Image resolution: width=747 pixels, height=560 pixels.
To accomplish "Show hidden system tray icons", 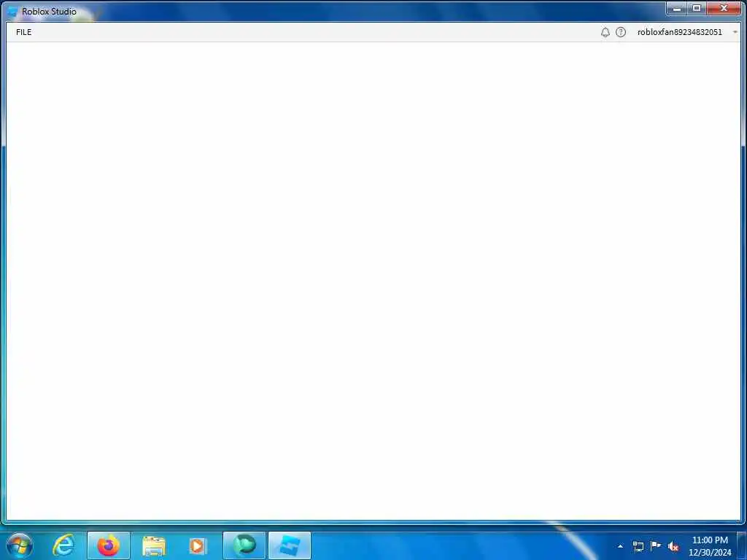I will point(620,546).
